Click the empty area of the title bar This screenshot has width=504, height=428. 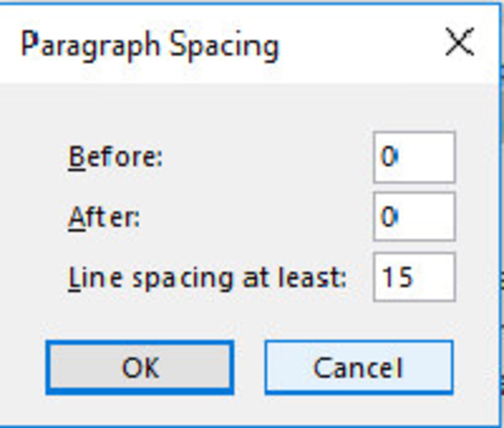click(354, 43)
